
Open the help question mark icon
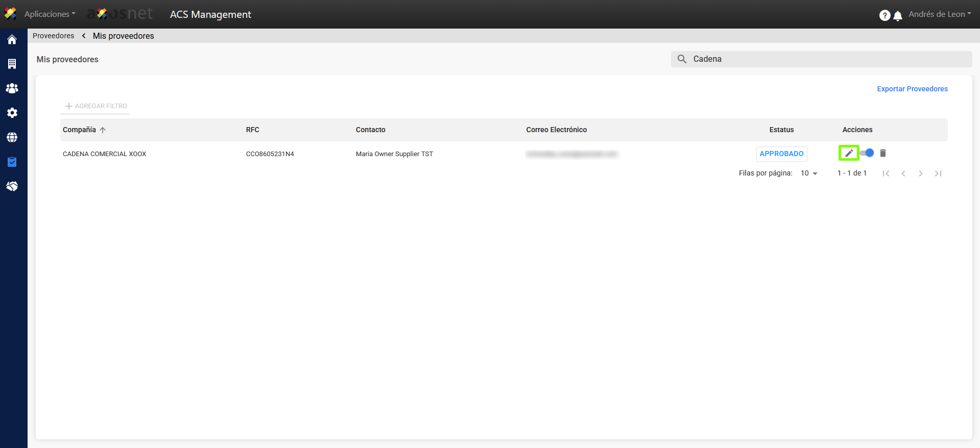pyautogui.click(x=885, y=15)
